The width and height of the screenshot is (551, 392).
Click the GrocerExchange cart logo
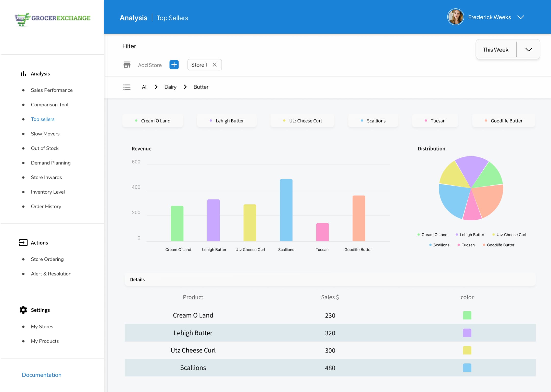click(22, 19)
